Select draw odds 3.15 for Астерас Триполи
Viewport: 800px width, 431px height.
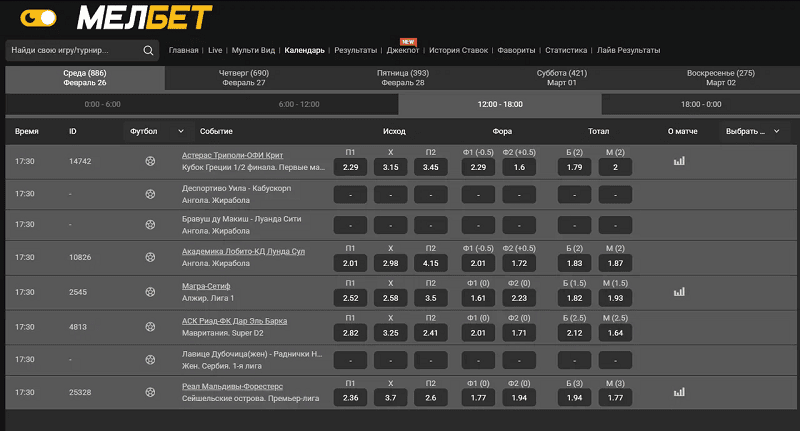click(x=390, y=167)
